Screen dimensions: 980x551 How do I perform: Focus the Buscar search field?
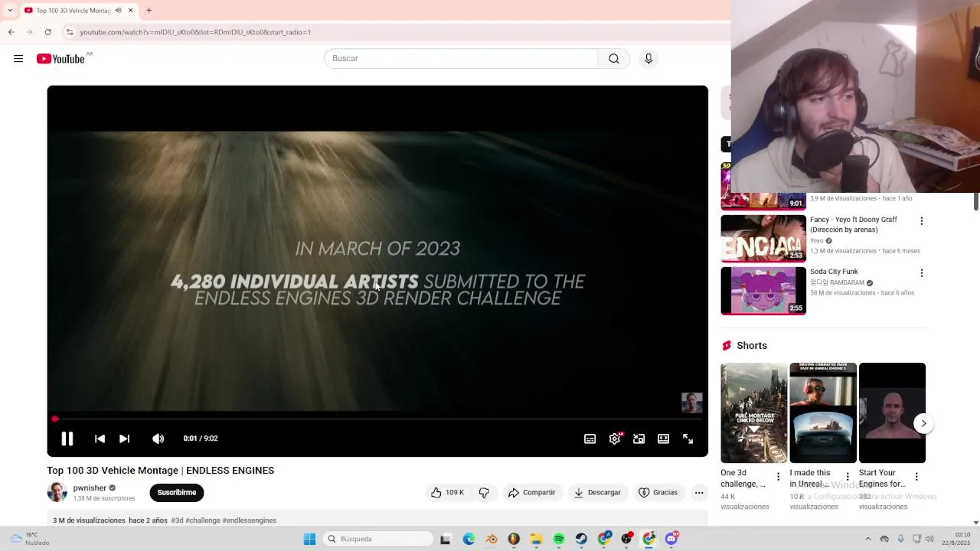pos(461,59)
